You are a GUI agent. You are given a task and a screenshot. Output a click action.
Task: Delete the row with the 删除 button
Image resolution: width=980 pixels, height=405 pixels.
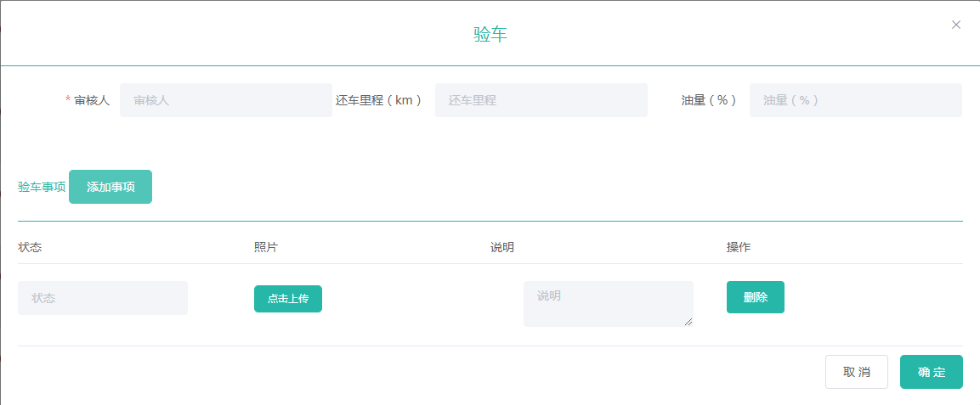(x=755, y=297)
